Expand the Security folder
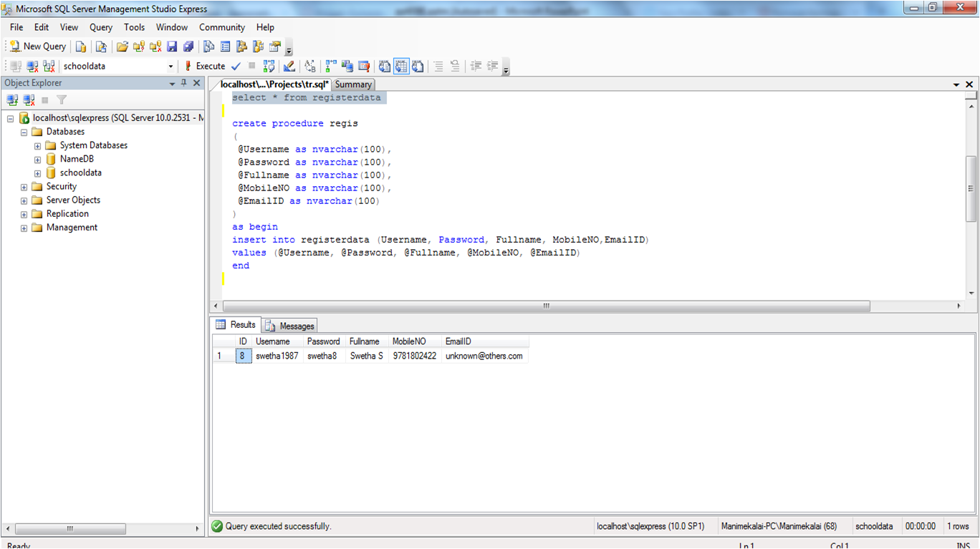The image size is (980, 549). (24, 186)
